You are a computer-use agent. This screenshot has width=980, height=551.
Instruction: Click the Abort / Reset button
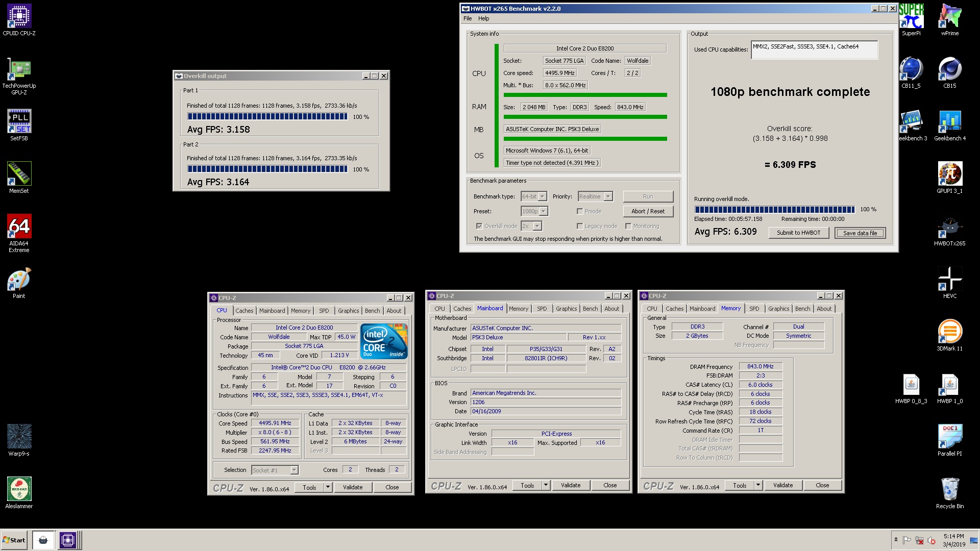[648, 211]
